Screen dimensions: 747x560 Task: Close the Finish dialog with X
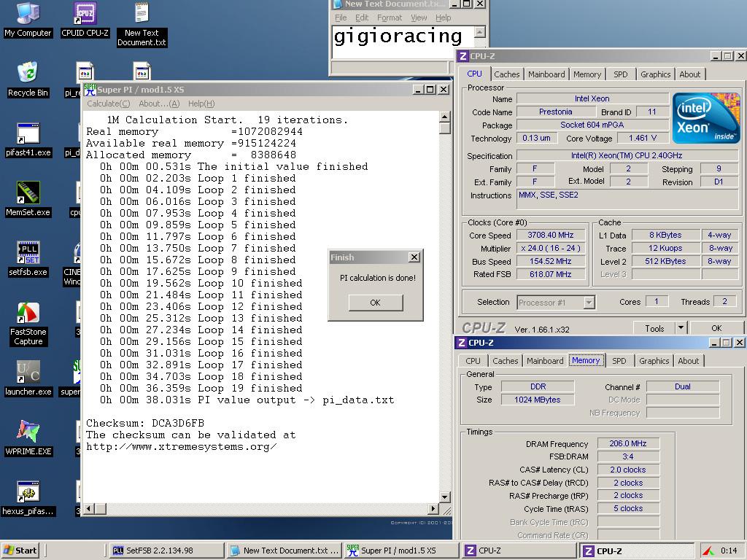pyautogui.click(x=414, y=257)
